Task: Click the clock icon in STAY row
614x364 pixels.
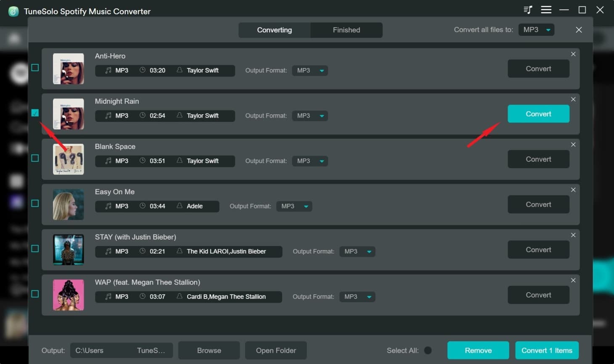Action: pyautogui.click(x=143, y=251)
